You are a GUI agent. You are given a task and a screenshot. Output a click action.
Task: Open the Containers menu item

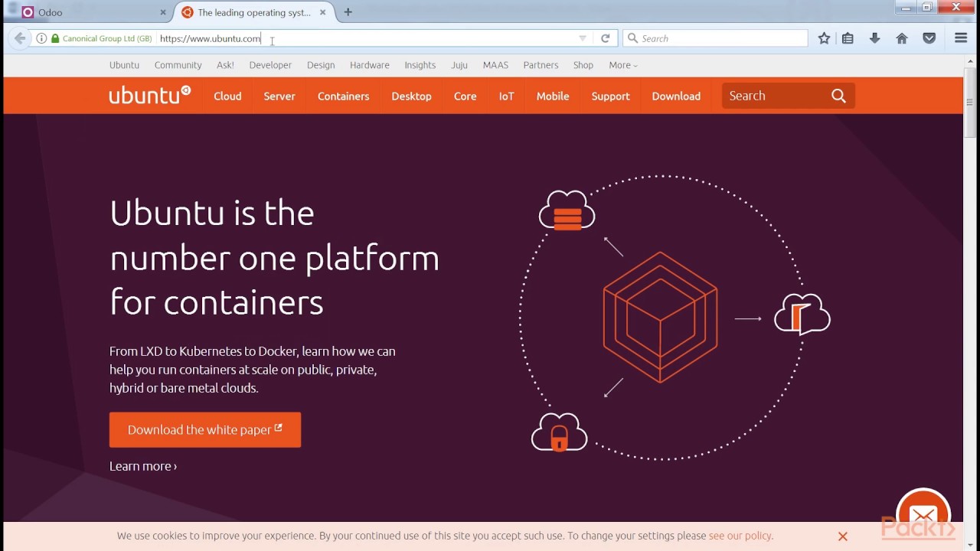pyautogui.click(x=343, y=96)
